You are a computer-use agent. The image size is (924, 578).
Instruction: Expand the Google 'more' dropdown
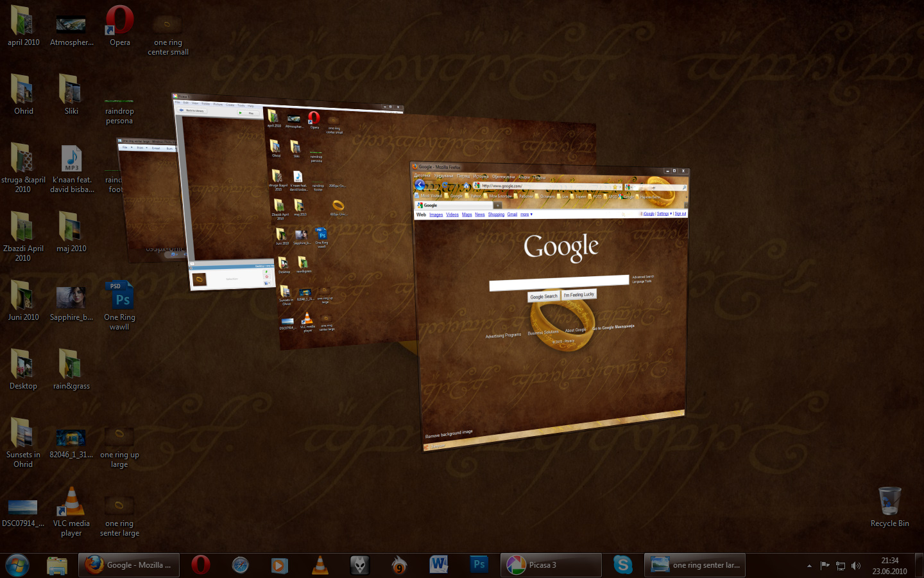pos(526,214)
